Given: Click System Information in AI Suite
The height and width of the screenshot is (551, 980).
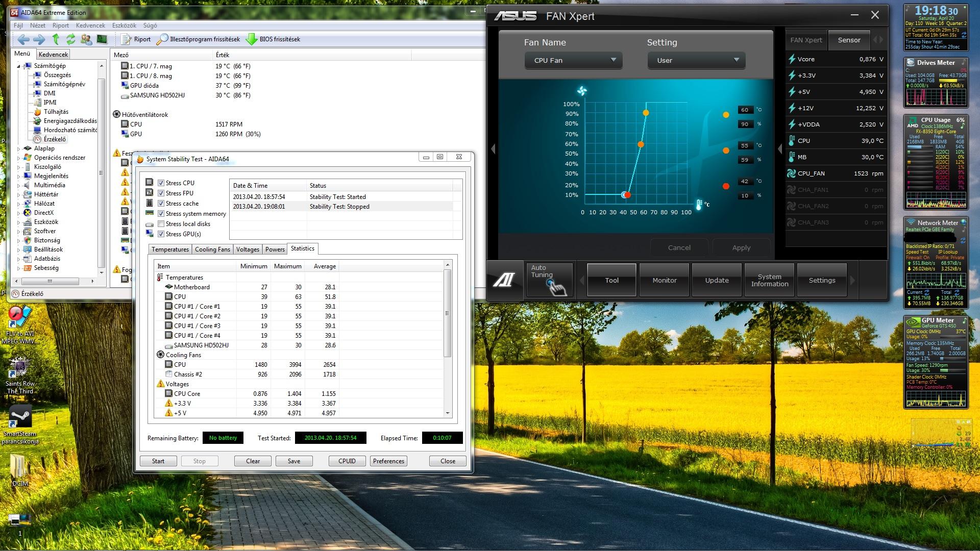Looking at the screenshot, I should coord(769,280).
